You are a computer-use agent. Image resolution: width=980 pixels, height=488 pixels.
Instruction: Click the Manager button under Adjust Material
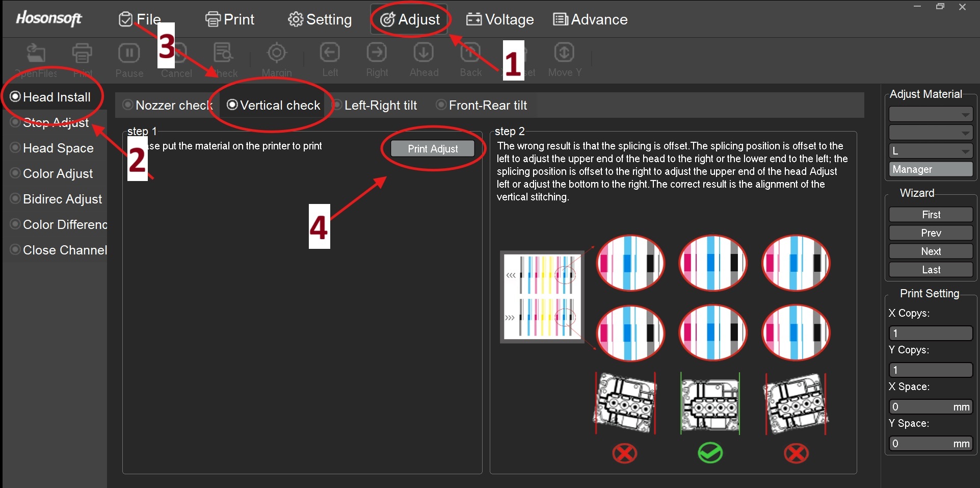pyautogui.click(x=931, y=169)
